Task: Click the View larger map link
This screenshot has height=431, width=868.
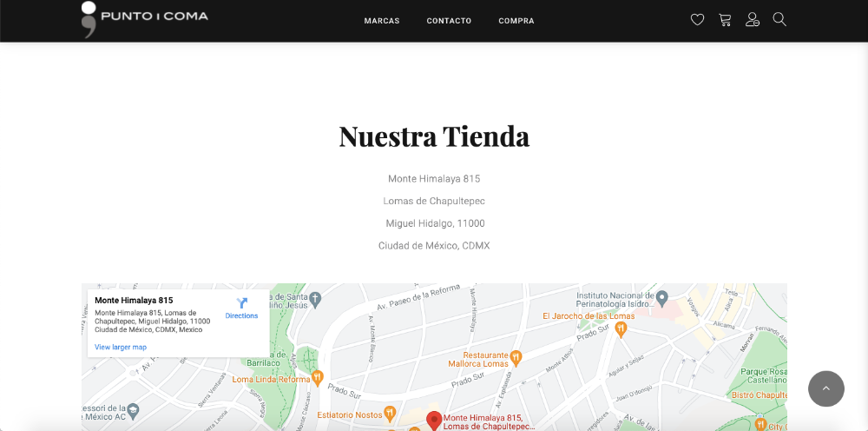Action: pyautogui.click(x=121, y=348)
